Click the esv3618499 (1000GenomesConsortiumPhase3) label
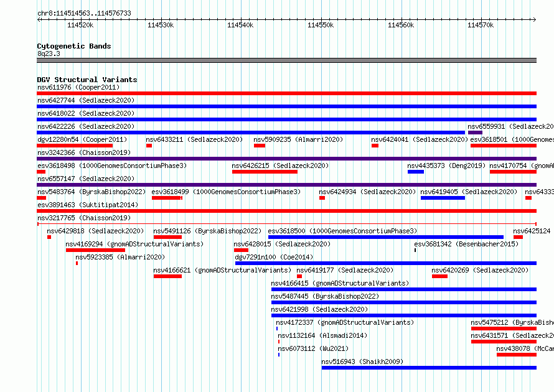 [x=226, y=192]
